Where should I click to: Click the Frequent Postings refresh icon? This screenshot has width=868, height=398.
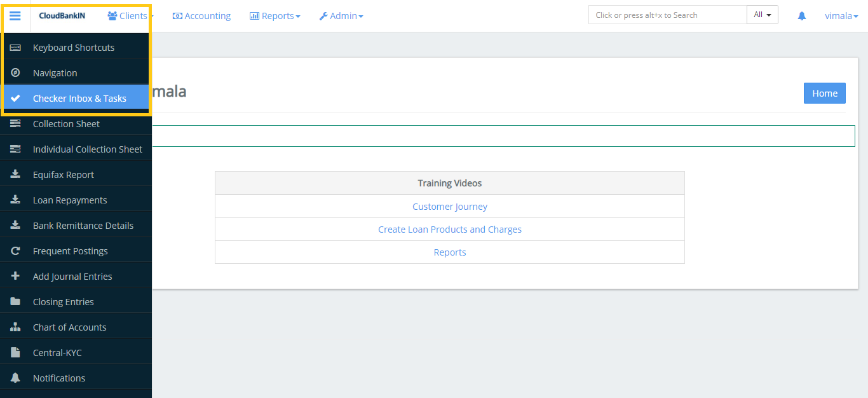click(16, 250)
